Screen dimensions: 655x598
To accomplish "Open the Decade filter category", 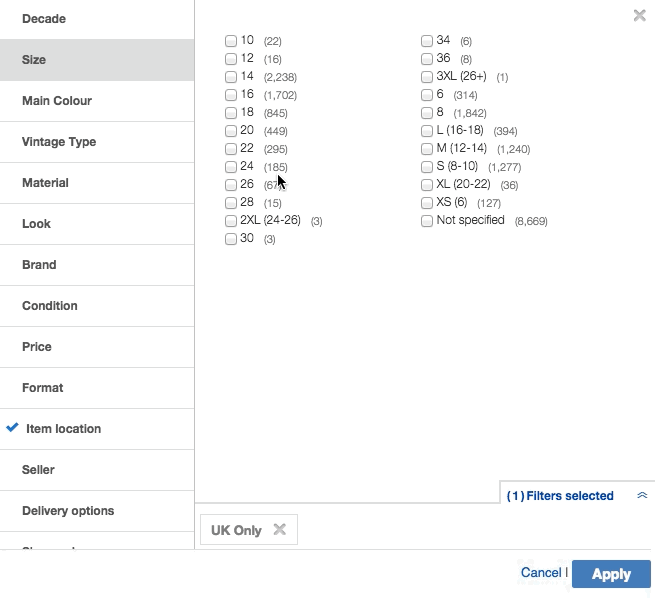I will click(x=97, y=19).
